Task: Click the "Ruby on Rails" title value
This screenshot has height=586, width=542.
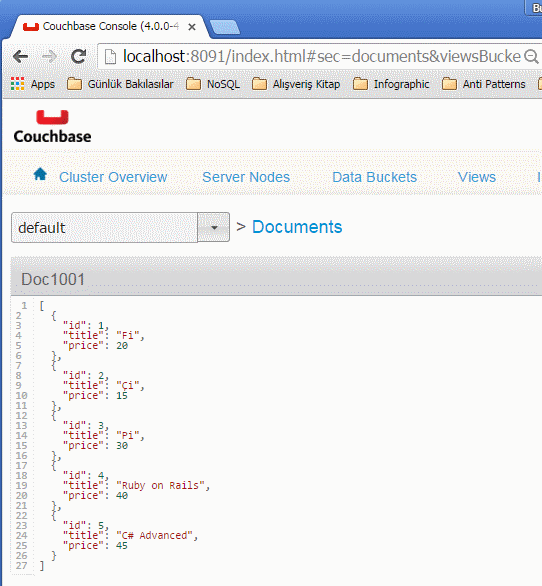Action: [161, 485]
